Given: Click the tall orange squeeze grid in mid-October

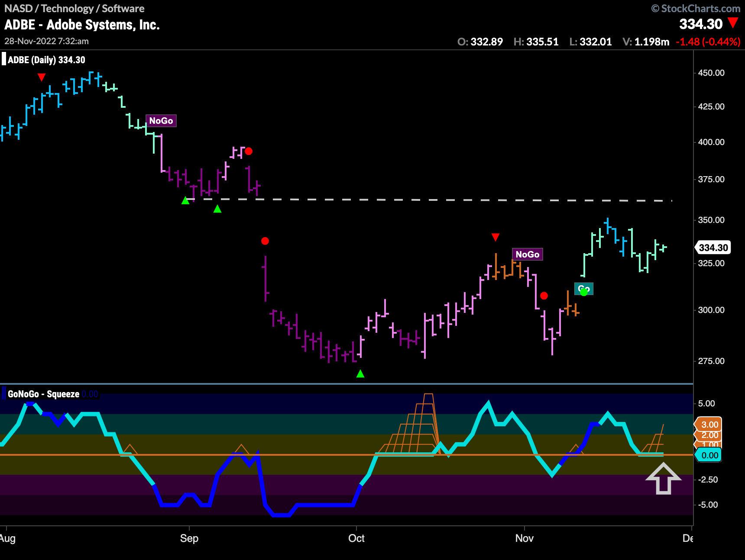Looking at the screenshot, I should [x=410, y=424].
